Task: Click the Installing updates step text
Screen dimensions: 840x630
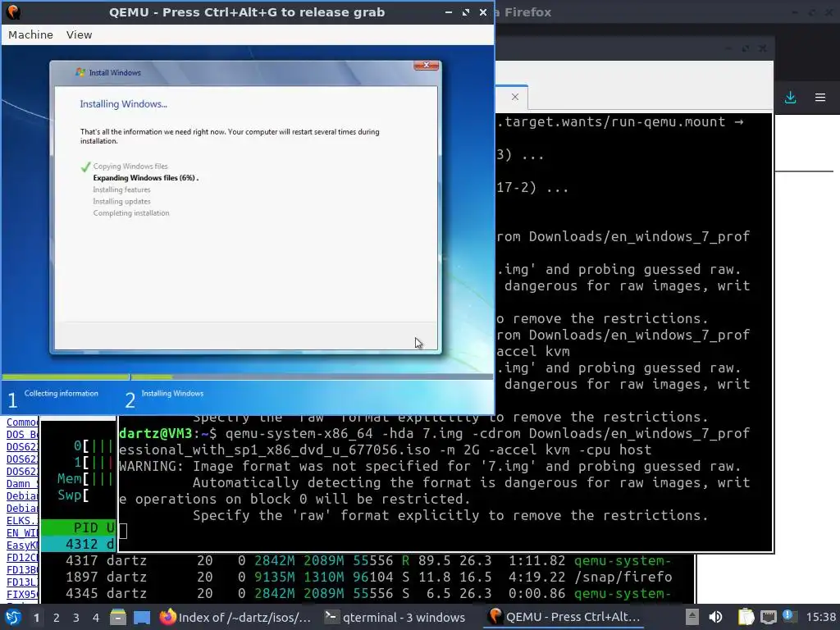Action: point(121,202)
